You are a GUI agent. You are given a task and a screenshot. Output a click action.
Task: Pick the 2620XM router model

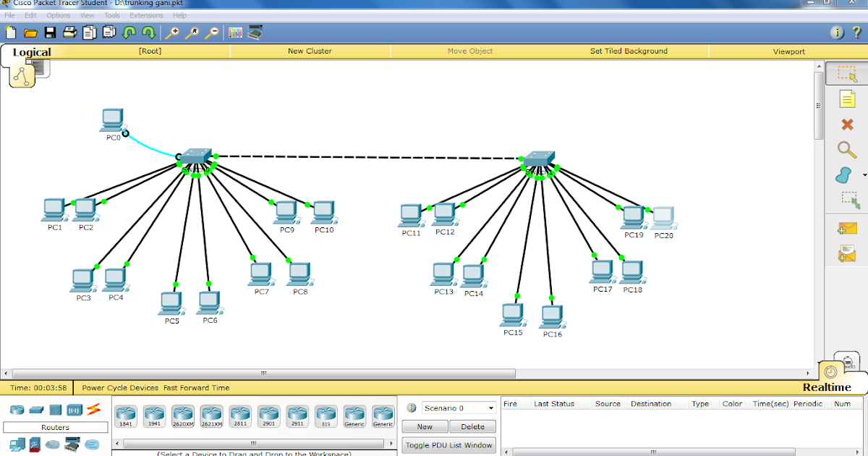click(183, 416)
